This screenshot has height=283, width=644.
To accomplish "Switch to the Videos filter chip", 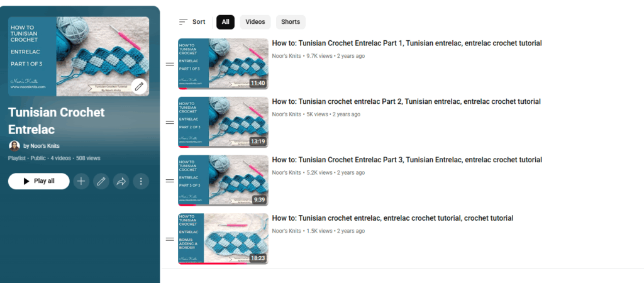I will tap(255, 22).
